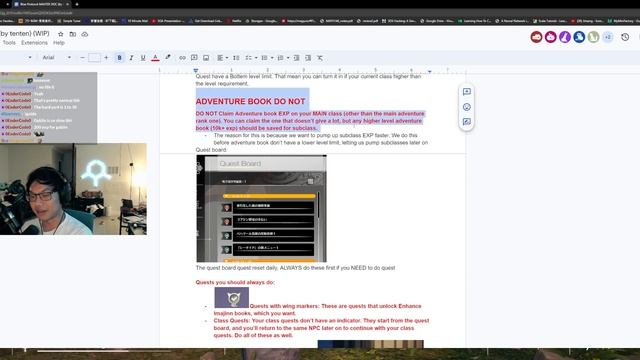Open the highlight color pen tool
This screenshot has width=640, height=360.
point(168,58)
